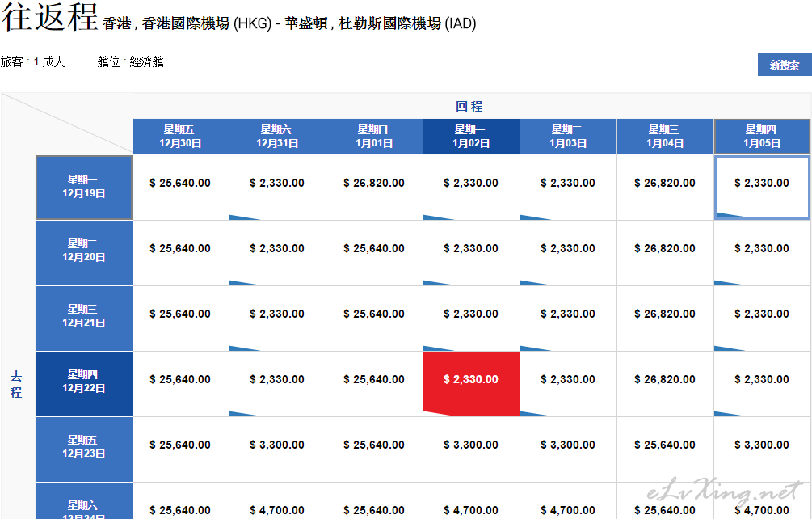This screenshot has width=812, height=519.
Task: Pick $26,820.00 fare for 12月22日 and 1月04日
Action: 665,380
